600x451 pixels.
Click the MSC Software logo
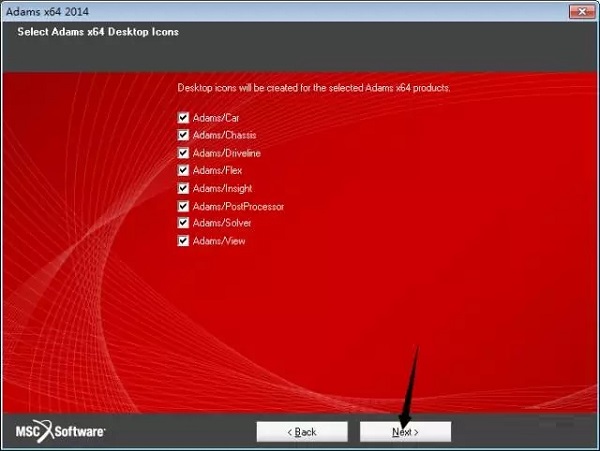point(60,431)
